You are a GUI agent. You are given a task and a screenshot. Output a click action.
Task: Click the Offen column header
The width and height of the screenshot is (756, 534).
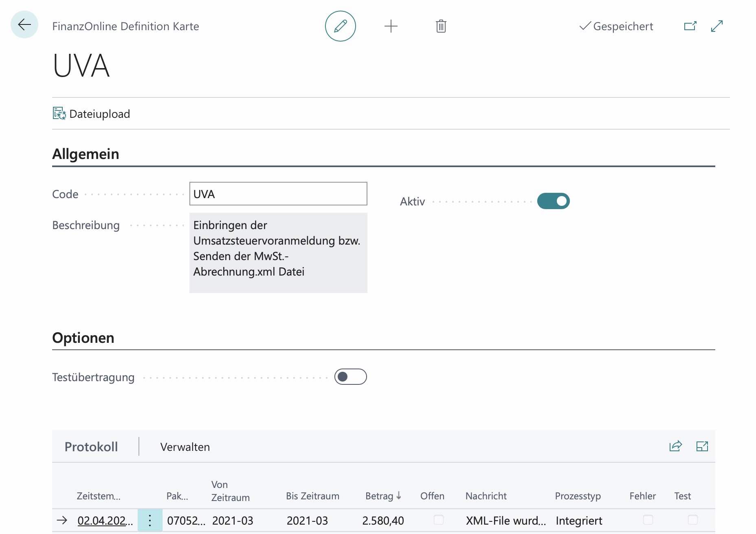(432, 496)
